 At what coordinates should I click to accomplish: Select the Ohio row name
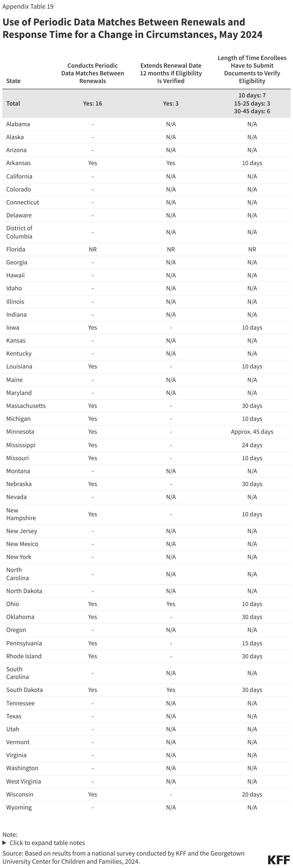click(13, 604)
